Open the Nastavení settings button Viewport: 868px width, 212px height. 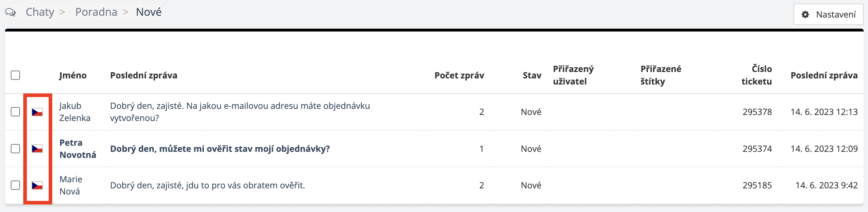click(x=828, y=15)
